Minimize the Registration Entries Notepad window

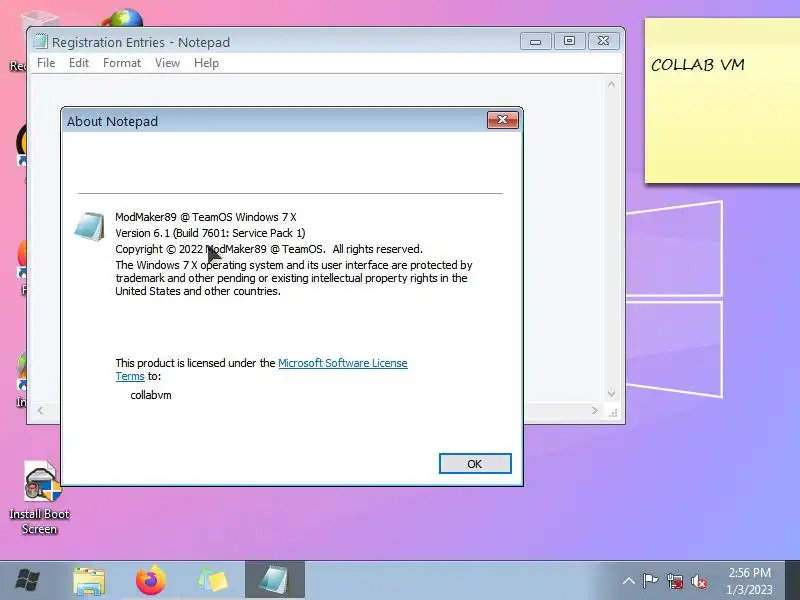coord(535,41)
